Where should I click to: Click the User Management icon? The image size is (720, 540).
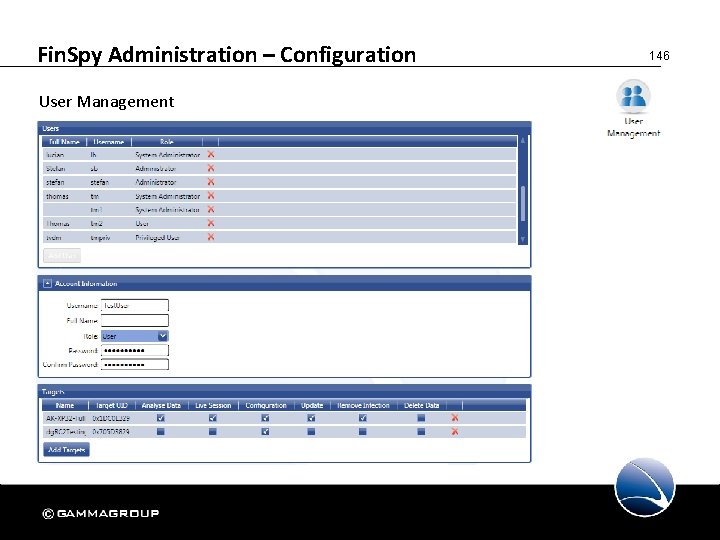click(x=633, y=96)
